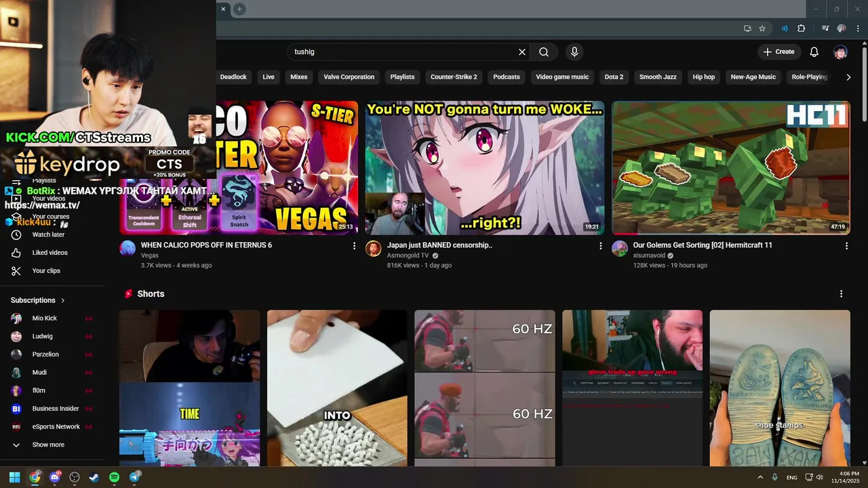Click the blue sound-wave extension icon
The image size is (868, 488).
[785, 28]
